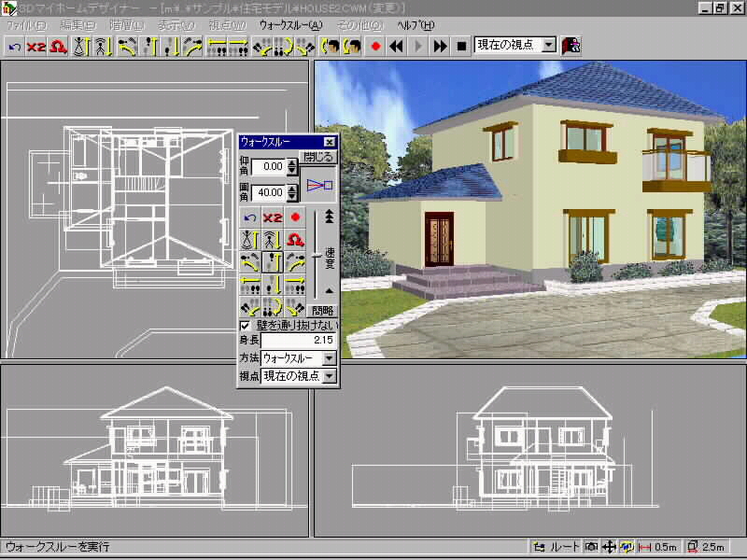
Task: Click the 簡略 button in walkthrough dialog
Action: (x=322, y=311)
